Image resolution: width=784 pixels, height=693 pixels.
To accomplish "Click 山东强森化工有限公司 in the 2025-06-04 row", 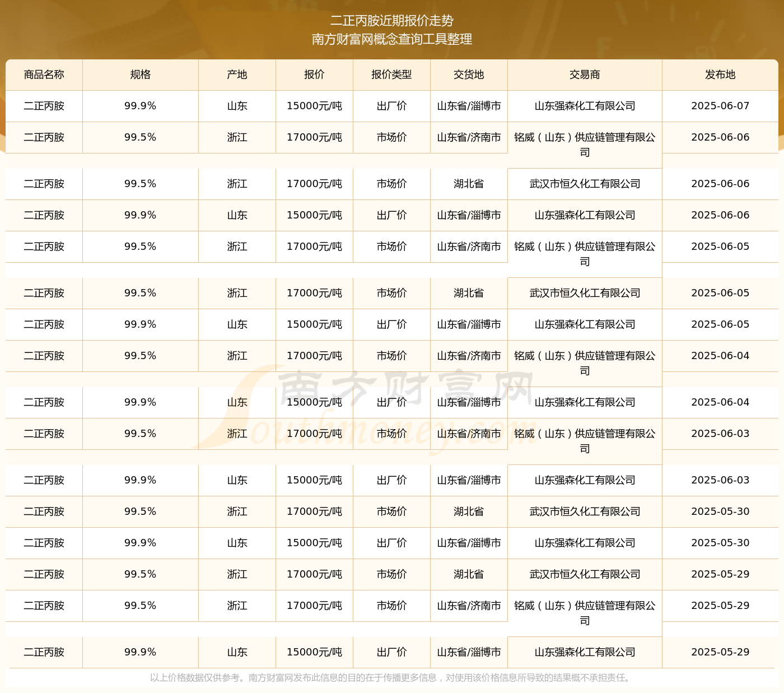I will coord(585,402).
